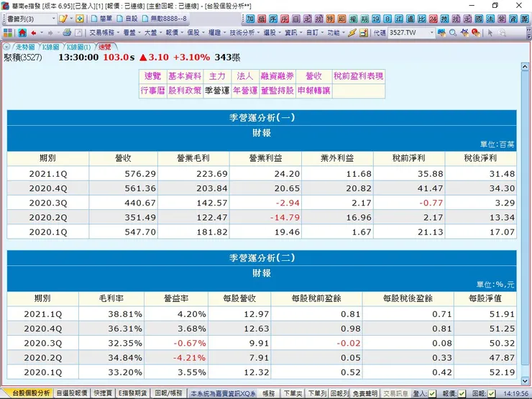The height and width of the screenshot is (399, 532).
Task: Click the green 期 toolbar icon
Action: [364, 19]
